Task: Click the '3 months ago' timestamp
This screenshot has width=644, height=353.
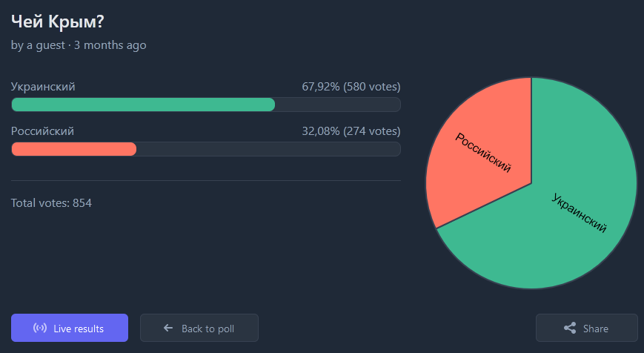Action: point(110,45)
